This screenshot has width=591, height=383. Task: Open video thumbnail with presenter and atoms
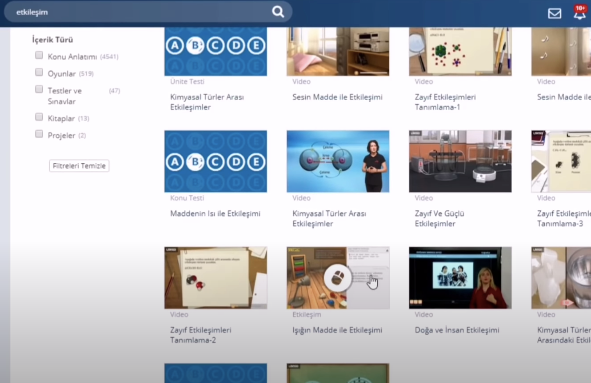(338, 161)
